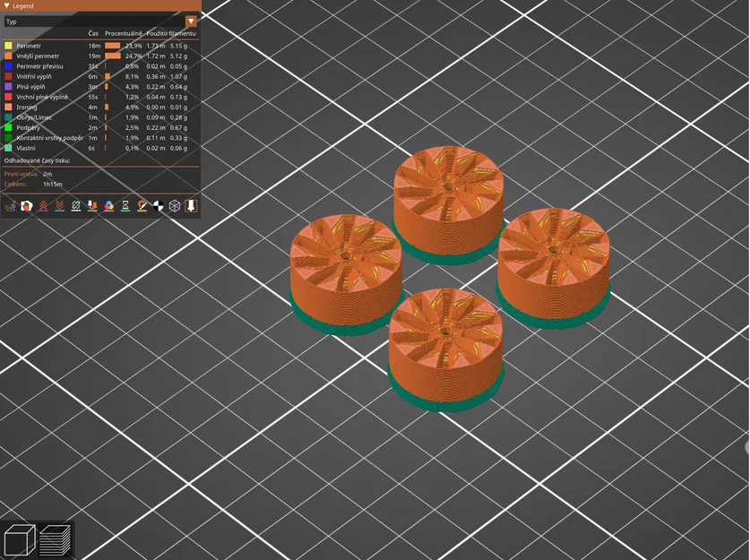This screenshot has width=750, height=560.
Task: Click the Procentuálně column header
Action: click(124, 33)
